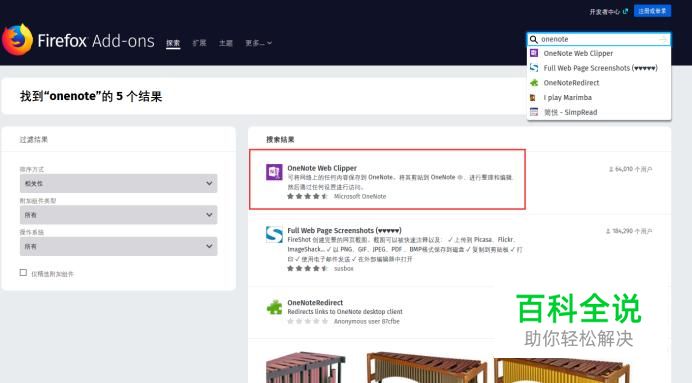Click the search magnifier icon

534,39
